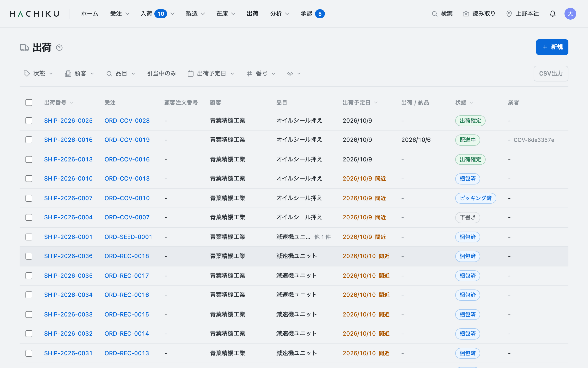Open the search magnifier icon in header
The height and width of the screenshot is (368, 588).
coord(434,14)
